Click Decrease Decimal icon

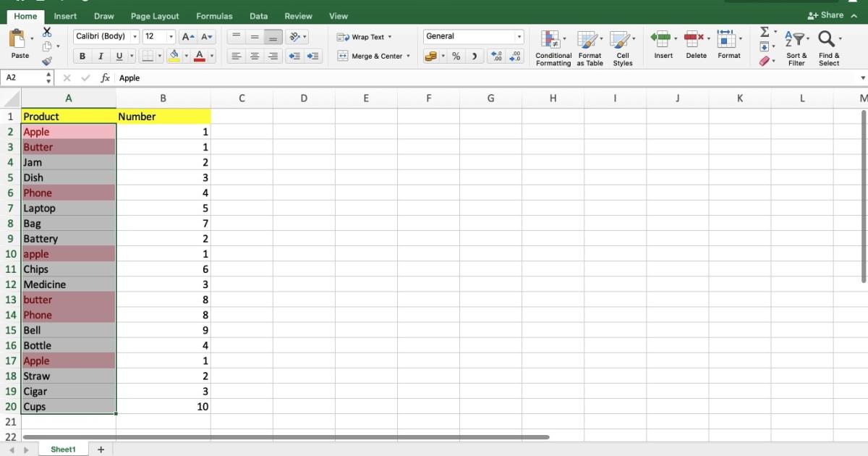coord(515,56)
